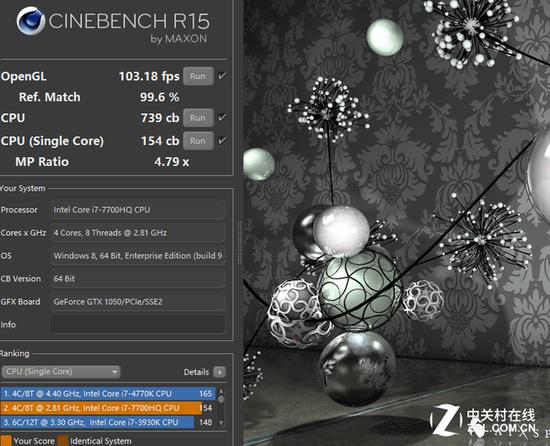
Task: Click the 154 cb single core score
Action: click(x=160, y=141)
